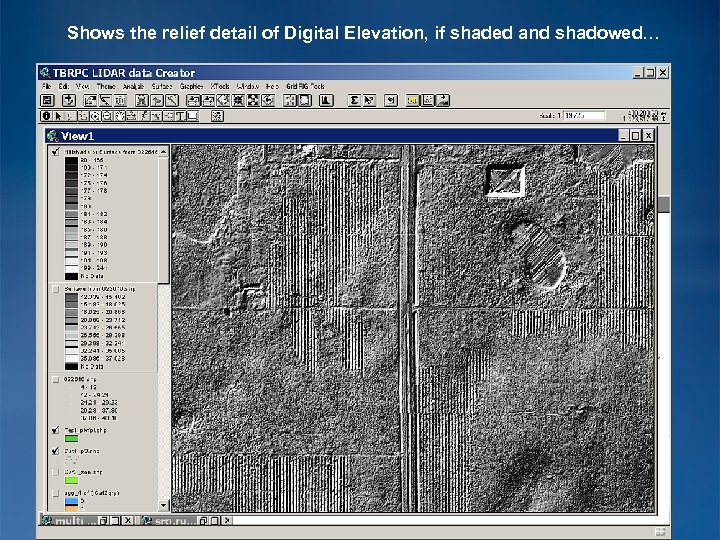Image resolution: width=720 pixels, height=540 pixels.
Task: Click the Clear Selected Features button
Action: coord(304,100)
